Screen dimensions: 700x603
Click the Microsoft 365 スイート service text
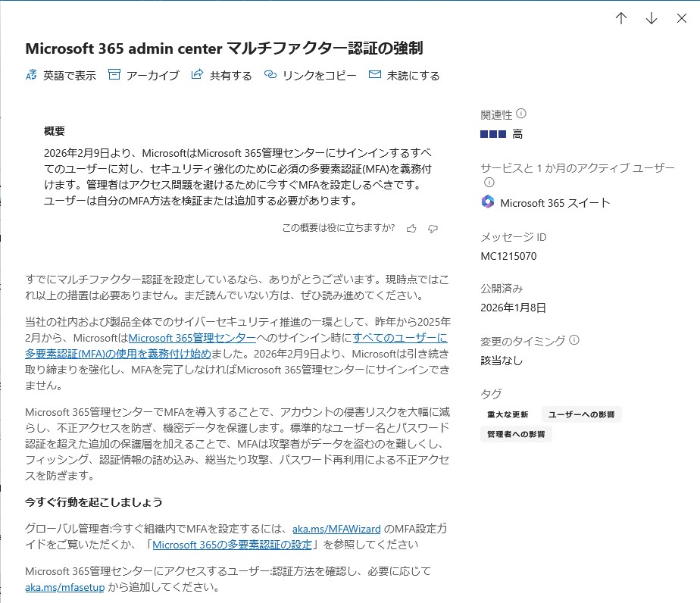555,203
